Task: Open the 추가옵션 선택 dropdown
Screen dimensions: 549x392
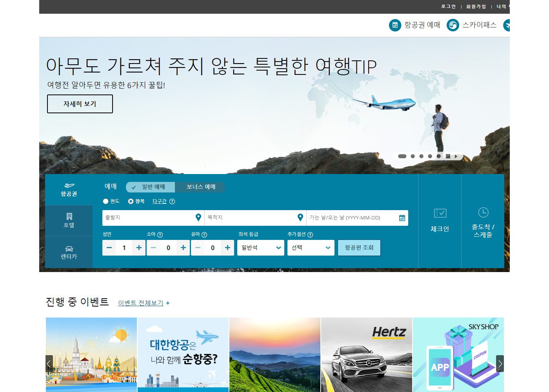Action: coord(311,248)
